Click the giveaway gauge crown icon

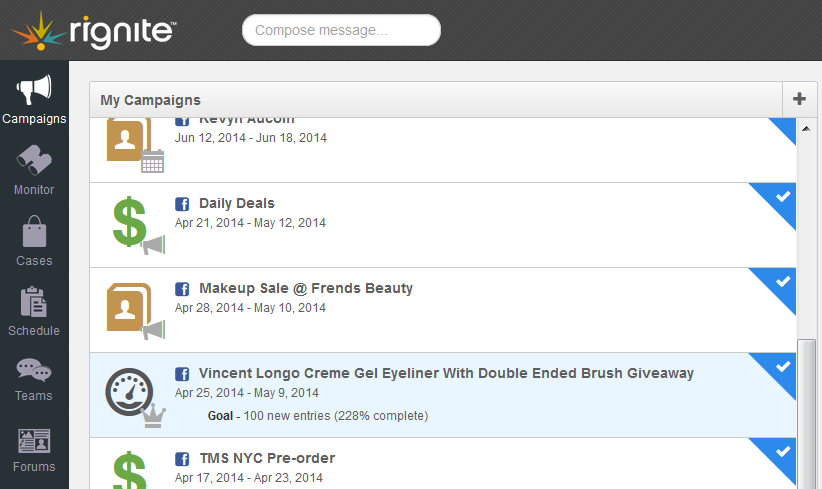pyautogui.click(x=135, y=397)
